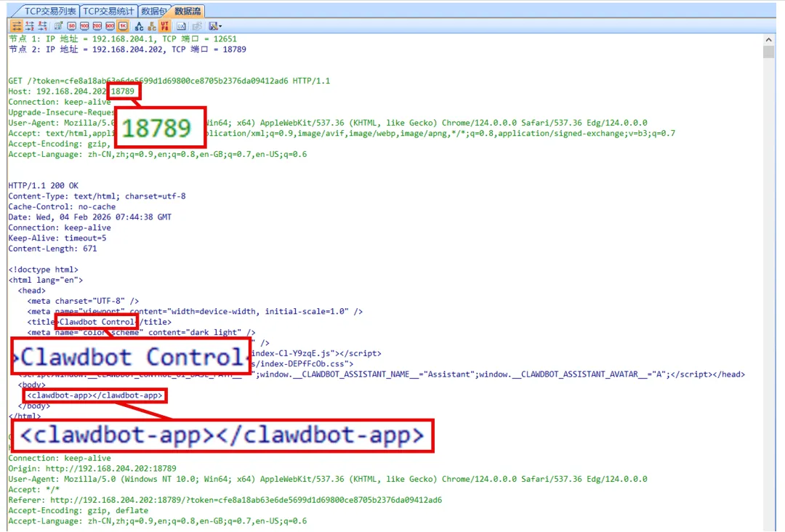Click the save data stream icon
Screen dimensions: 785x532
pyautogui.click(x=213, y=26)
